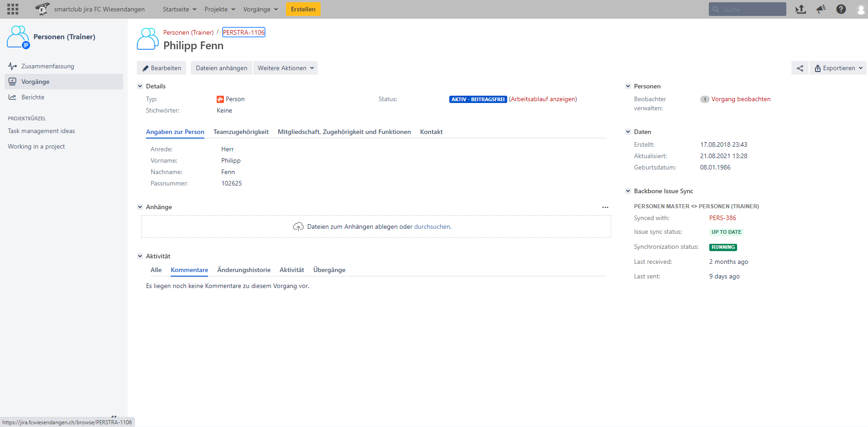The image size is (868, 427).
Task: Collapse the Details section
Action: coord(140,86)
